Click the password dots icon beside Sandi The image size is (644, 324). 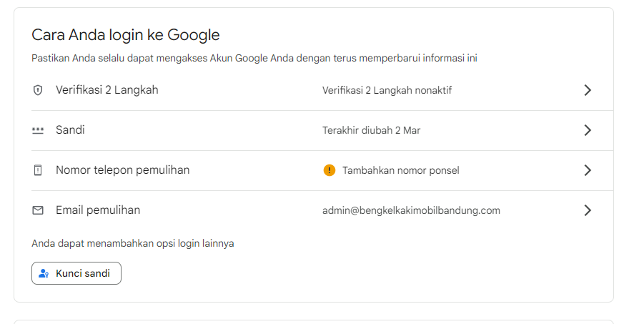click(x=38, y=130)
